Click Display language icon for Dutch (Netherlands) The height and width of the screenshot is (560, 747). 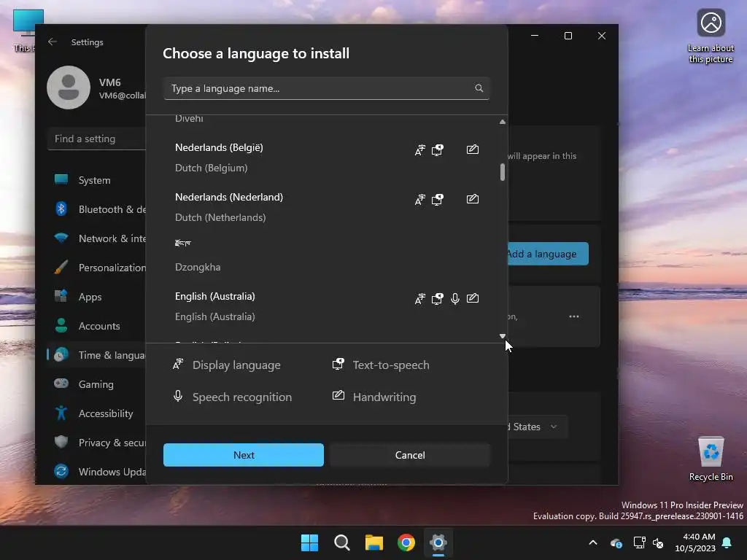(x=419, y=200)
